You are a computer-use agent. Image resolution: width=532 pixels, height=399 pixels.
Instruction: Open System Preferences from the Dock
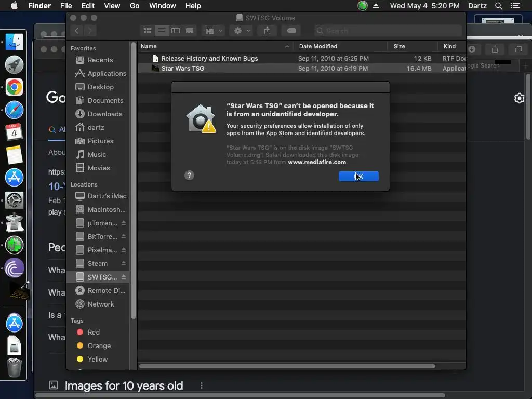14,200
